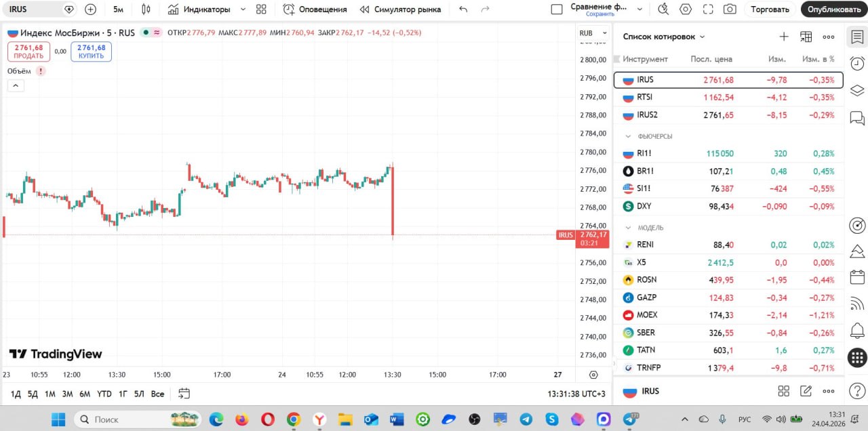The height and width of the screenshot is (431, 868).
Task: Collapse the indicator legend chevron
Action: point(16,85)
